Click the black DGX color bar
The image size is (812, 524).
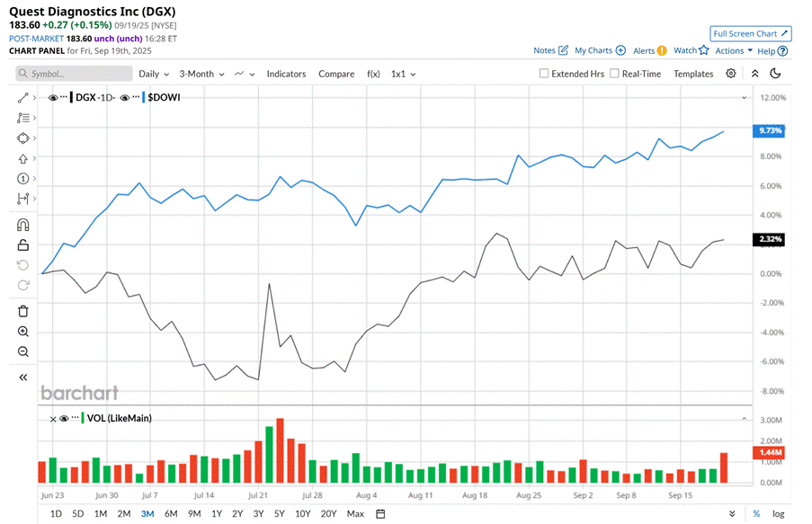tap(71, 97)
